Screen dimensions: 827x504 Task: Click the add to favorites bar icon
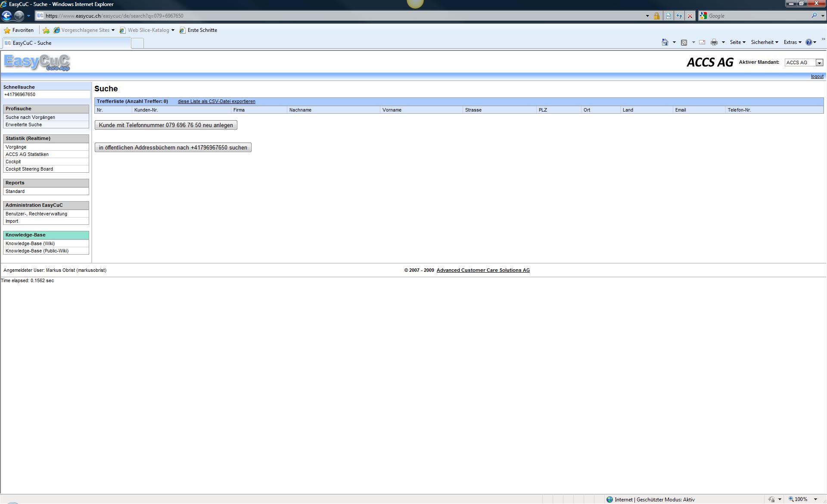tap(46, 30)
